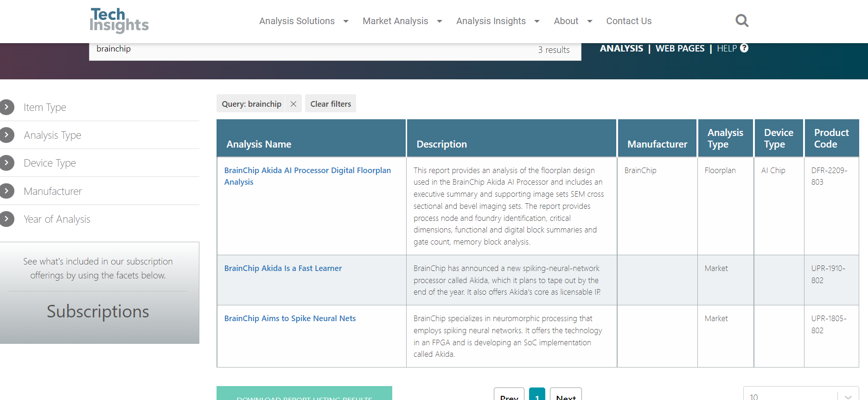Image resolution: width=868 pixels, height=400 pixels.
Task: Expand the Manufacturer facet arrow
Action: (x=6, y=191)
